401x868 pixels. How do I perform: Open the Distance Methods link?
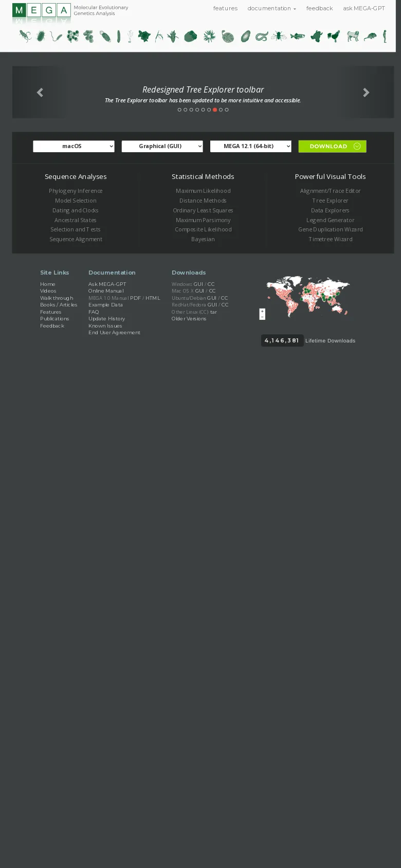click(203, 201)
